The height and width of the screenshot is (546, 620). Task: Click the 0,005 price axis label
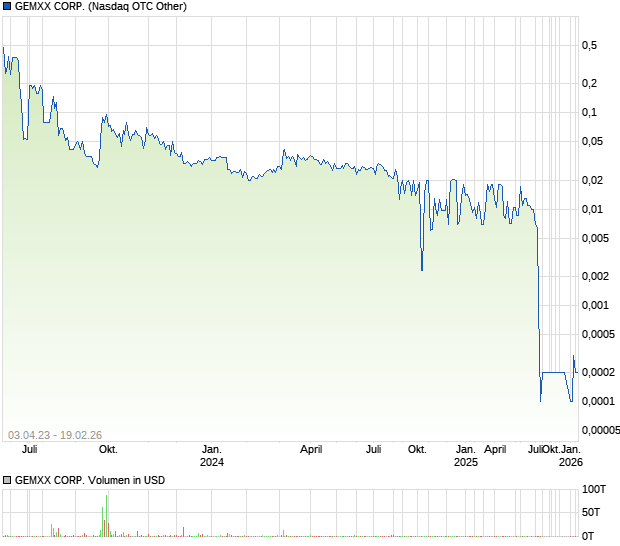pyautogui.click(x=595, y=238)
